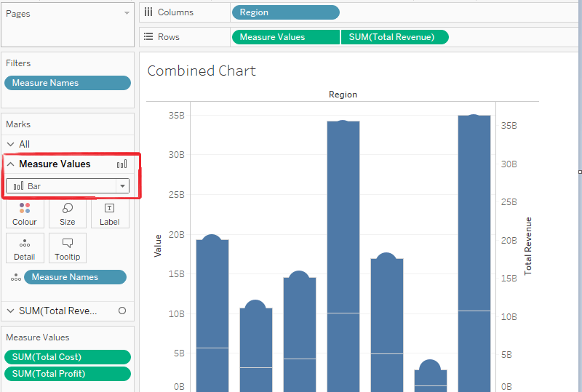Click the Region column header
Image resolution: width=582 pixels, height=392 pixels.
(343, 95)
